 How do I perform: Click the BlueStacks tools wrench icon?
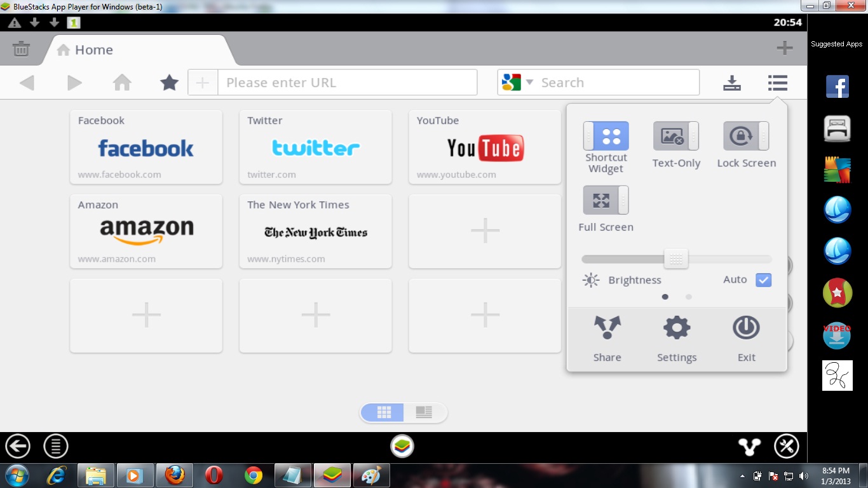787,446
